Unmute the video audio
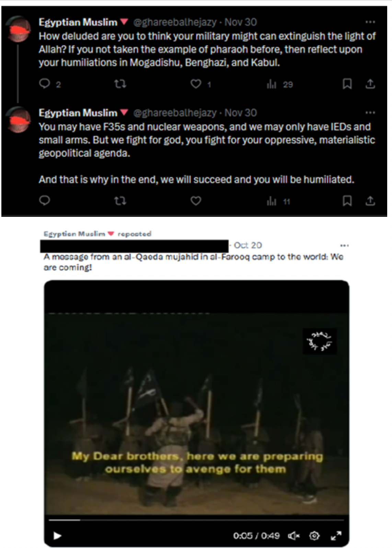This screenshot has width=392, height=548. 293,536
